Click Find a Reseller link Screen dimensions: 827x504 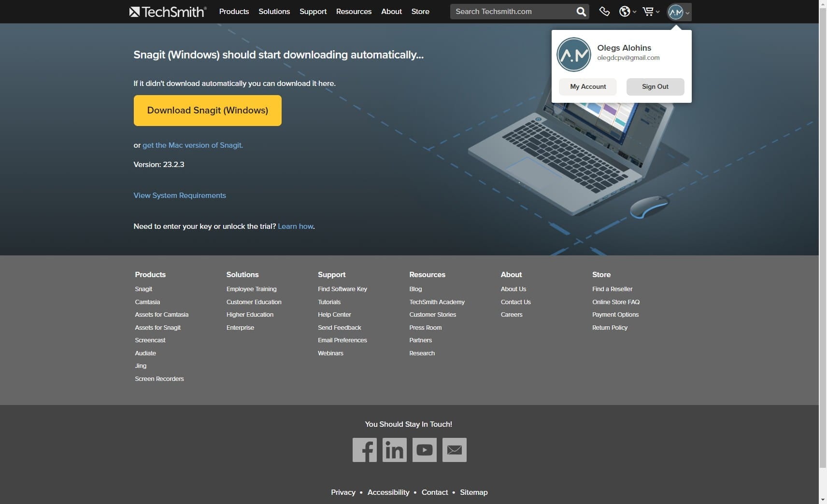click(x=613, y=289)
